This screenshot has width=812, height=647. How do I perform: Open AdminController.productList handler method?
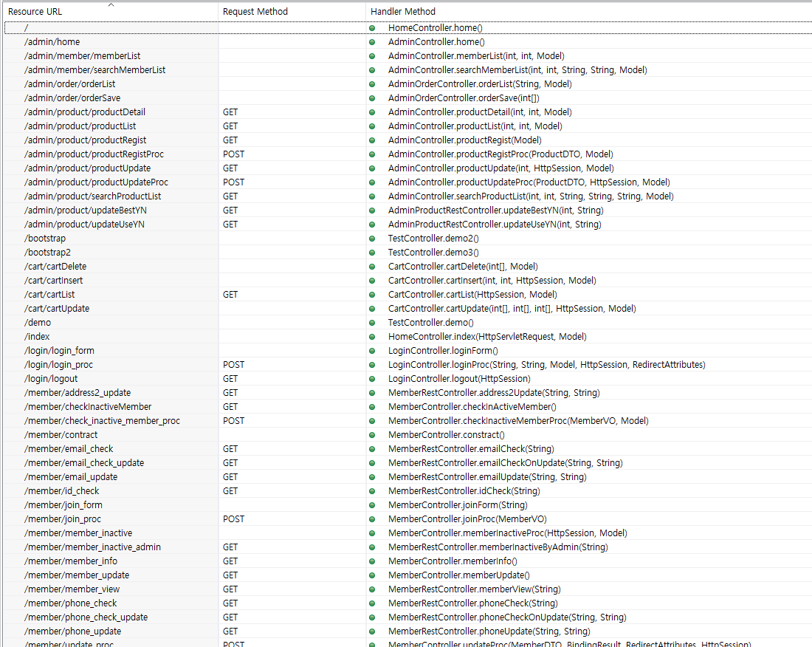coord(475,126)
